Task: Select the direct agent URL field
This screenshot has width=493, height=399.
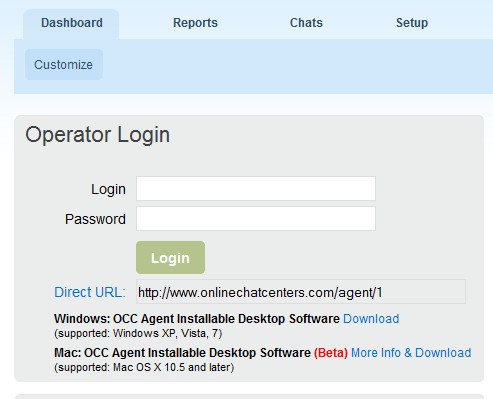Action: coord(301,292)
